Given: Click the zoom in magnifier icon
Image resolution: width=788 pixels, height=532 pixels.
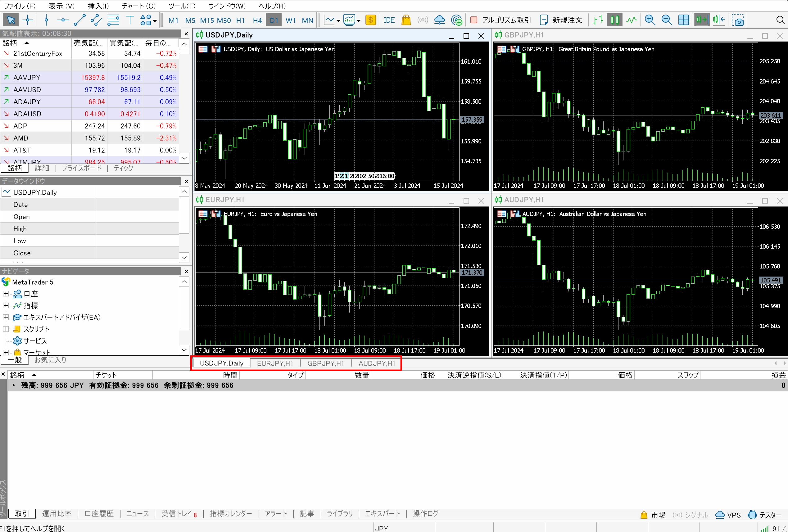Looking at the screenshot, I should (650, 20).
